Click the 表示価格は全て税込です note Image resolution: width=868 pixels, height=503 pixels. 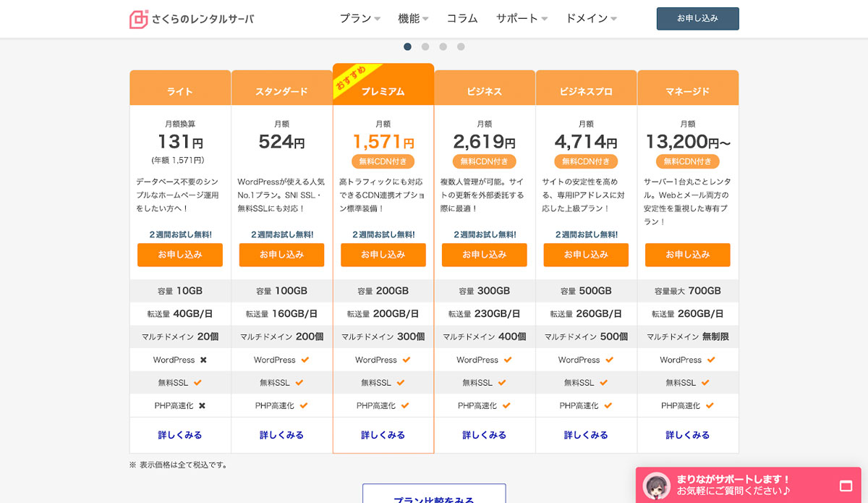(x=178, y=465)
